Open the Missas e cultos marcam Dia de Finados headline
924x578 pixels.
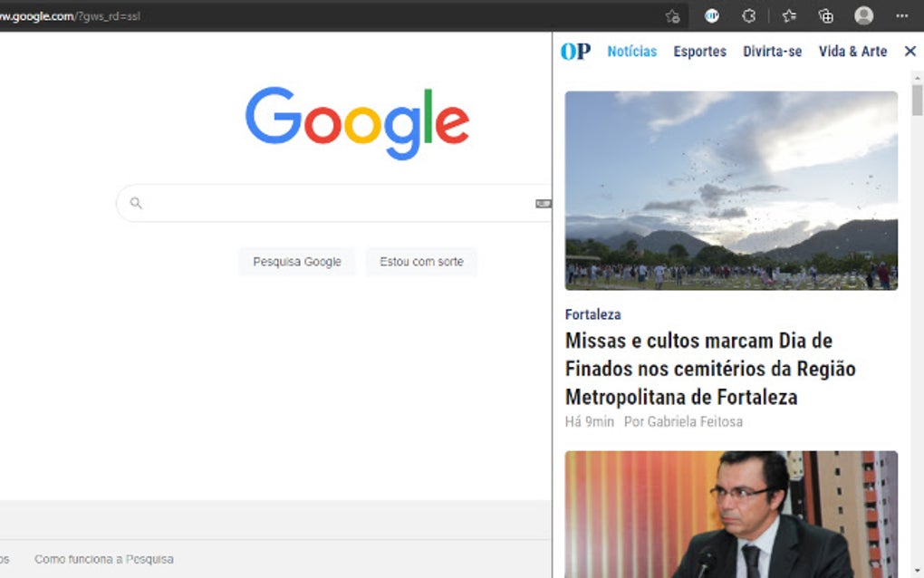click(710, 369)
